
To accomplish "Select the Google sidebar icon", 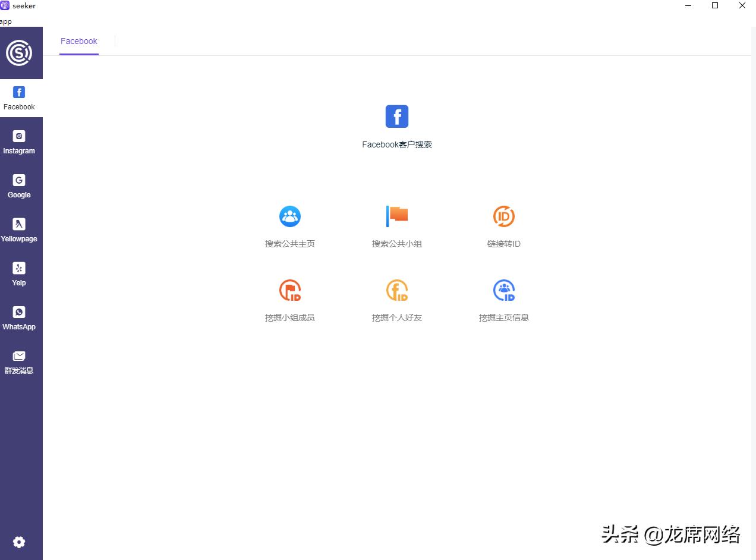I will click(19, 186).
